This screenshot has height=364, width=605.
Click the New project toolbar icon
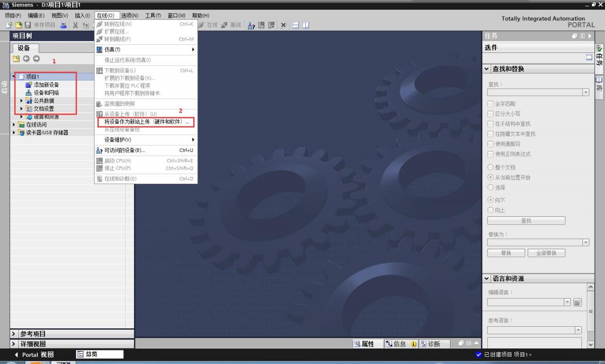pyautogui.click(x=9, y=25)
